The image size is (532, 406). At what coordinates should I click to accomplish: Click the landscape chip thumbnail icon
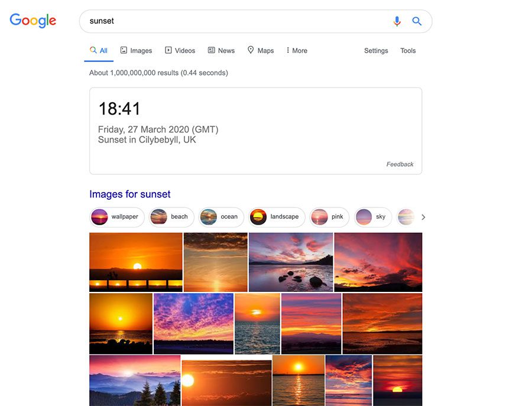tap(258, 217)
